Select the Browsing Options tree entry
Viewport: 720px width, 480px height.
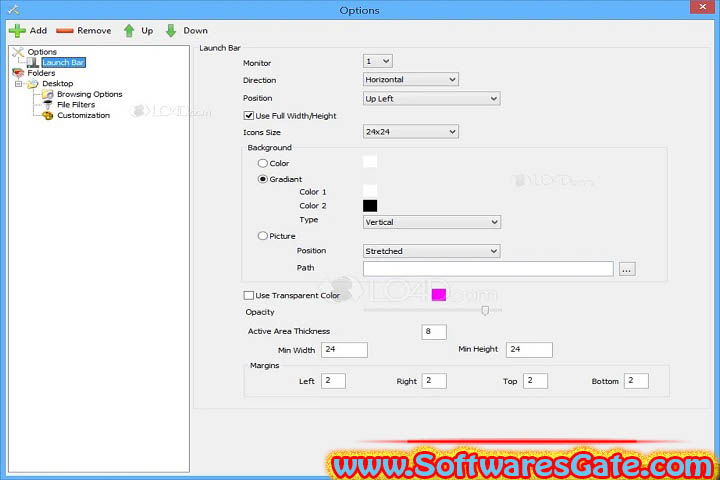click(90, 94)
